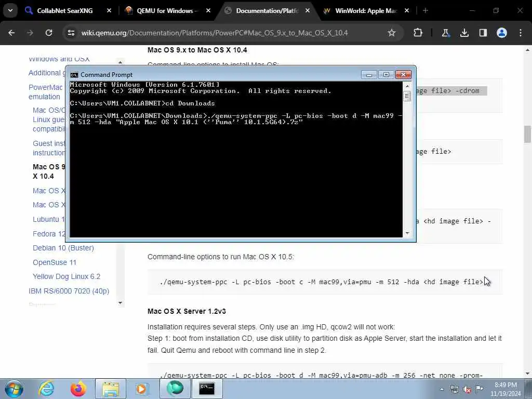
Task: Open the taskbar clock and date
Action: click(505, 389)
